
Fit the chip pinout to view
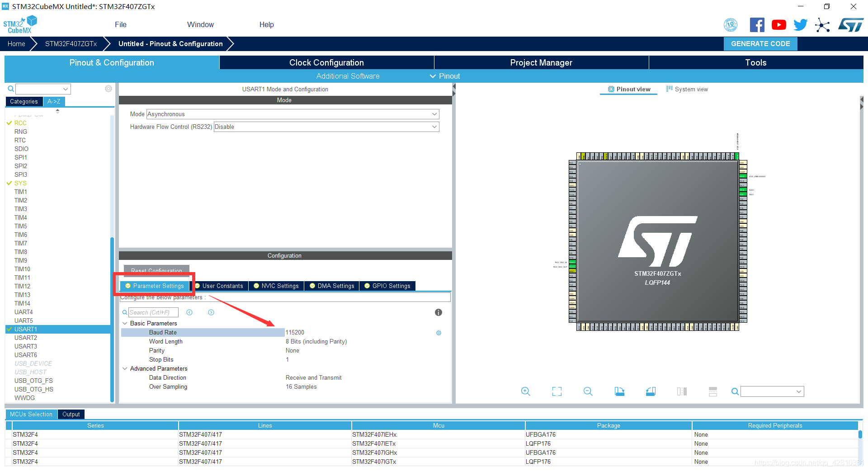[x=557, y=391]
